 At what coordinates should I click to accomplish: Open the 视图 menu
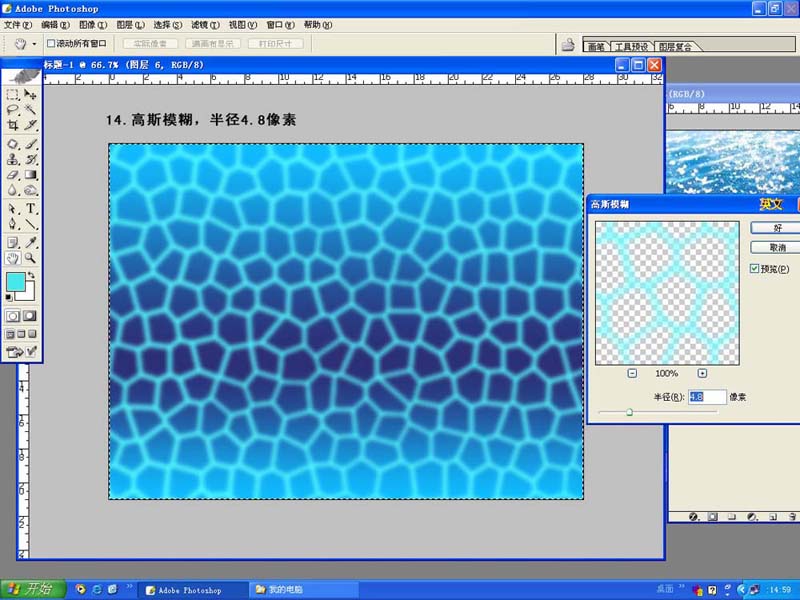point(243,24)
